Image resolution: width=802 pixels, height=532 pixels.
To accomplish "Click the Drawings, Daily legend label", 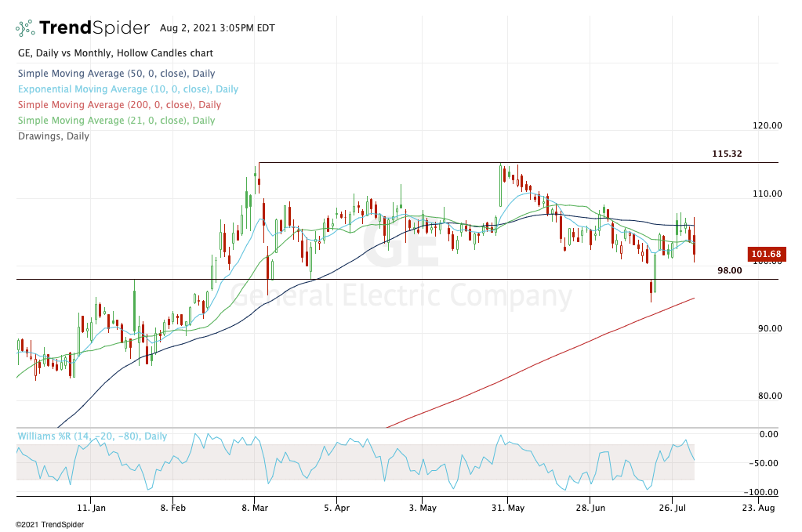I will [x=53, y=136].
